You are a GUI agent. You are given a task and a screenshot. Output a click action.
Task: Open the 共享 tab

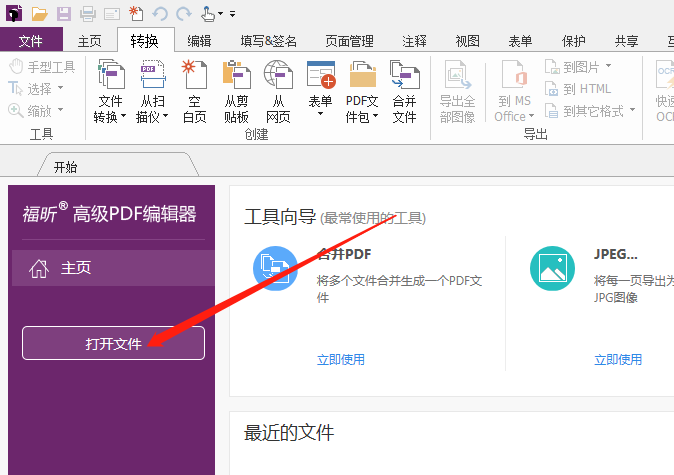[627, 41]
